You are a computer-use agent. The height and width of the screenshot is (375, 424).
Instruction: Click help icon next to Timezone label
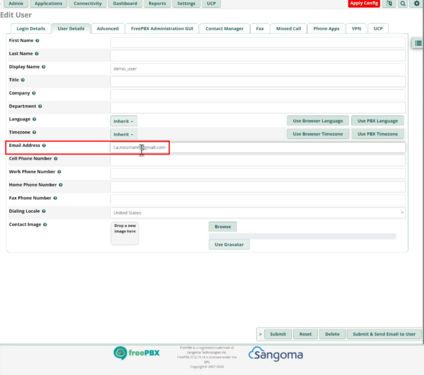pos(34,132)
